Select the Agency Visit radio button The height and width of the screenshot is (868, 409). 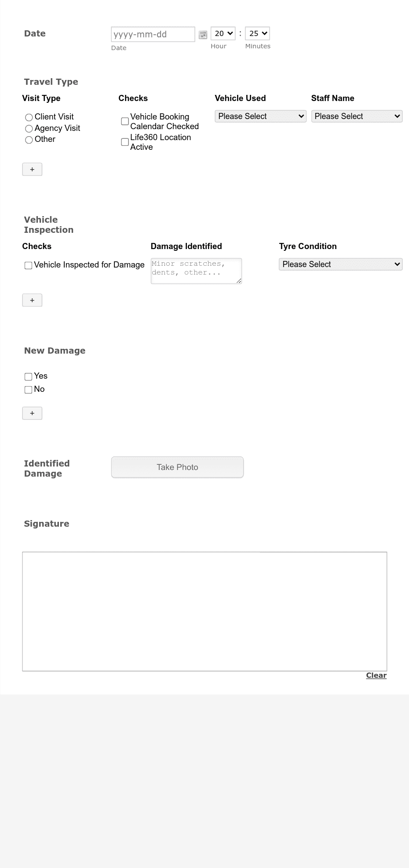pyautogui.click(x=29, y=129)
